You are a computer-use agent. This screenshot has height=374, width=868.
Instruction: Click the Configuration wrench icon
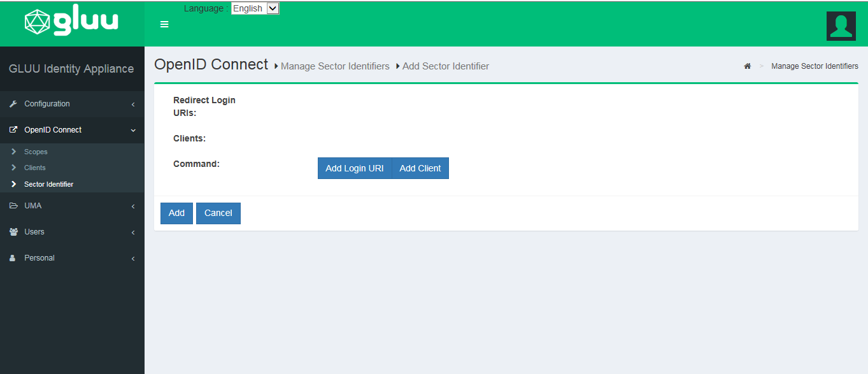click(13, 104)
